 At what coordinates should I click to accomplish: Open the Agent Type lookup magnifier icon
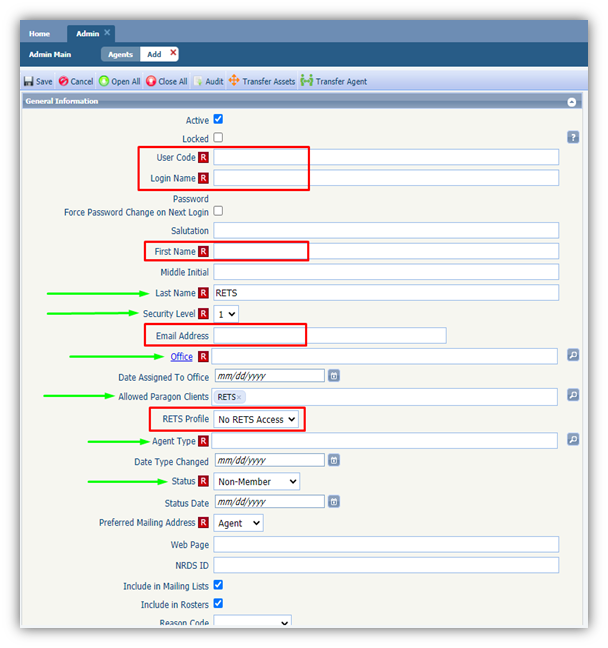tap(573, 439)
